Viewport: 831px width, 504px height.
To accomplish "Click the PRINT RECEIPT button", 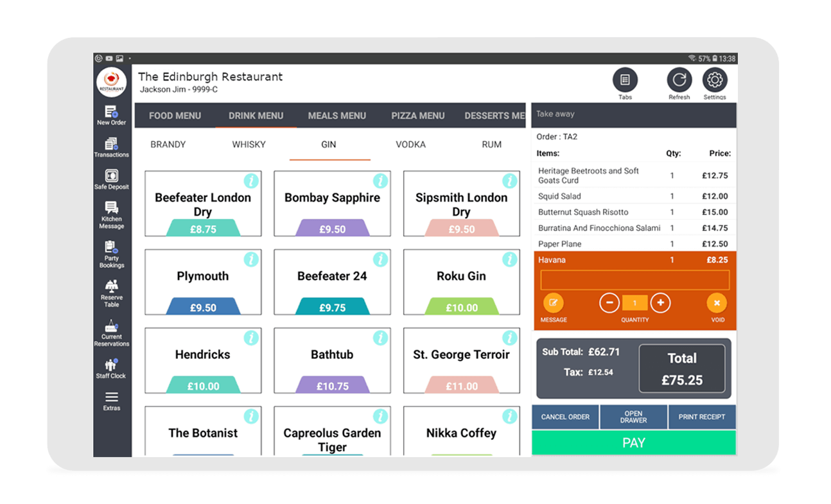I will (x=702, y=417).
